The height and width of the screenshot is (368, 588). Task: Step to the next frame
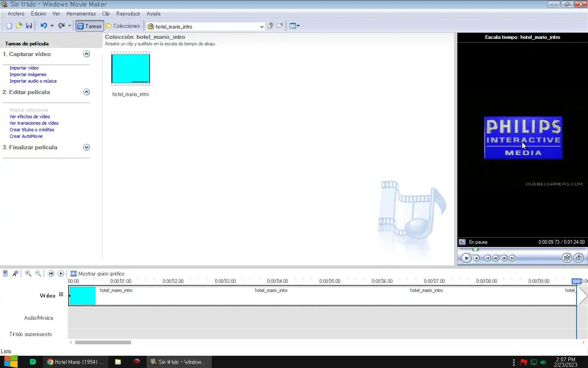pos(504,258)
